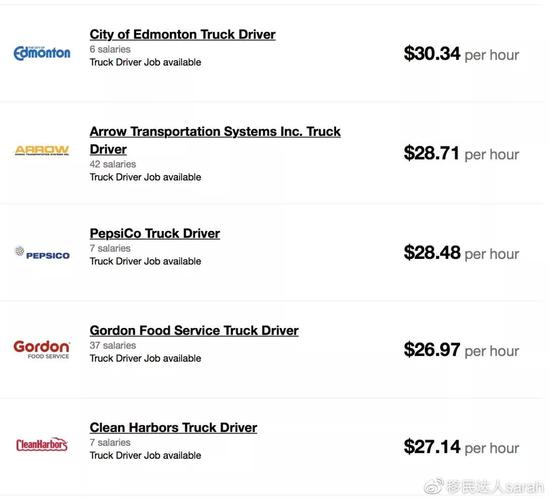The width and height of the screenshot is (549, 500).
Task: Click Truck Driver Job available under Clean Harbors
Action: point(145,456)
